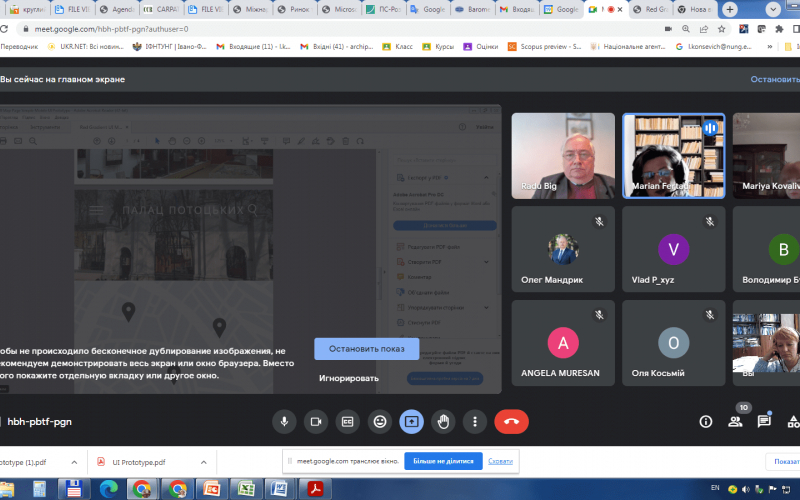The image size is (800, 500).
Task: Click the Оля Косьмій avatar
Action: pyautogui.click(x=673, y=342)
